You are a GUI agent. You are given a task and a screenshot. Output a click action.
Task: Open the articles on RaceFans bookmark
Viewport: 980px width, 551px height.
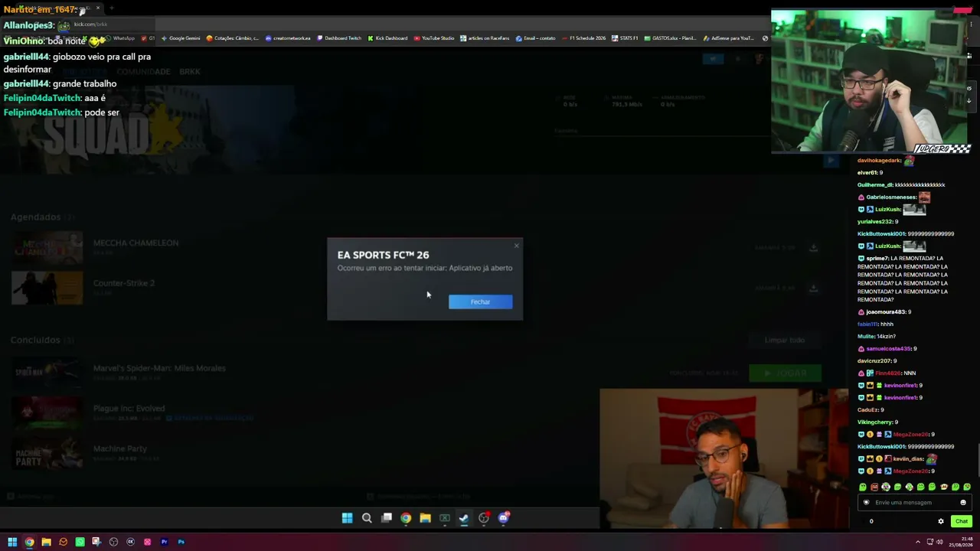click(485, 38)
